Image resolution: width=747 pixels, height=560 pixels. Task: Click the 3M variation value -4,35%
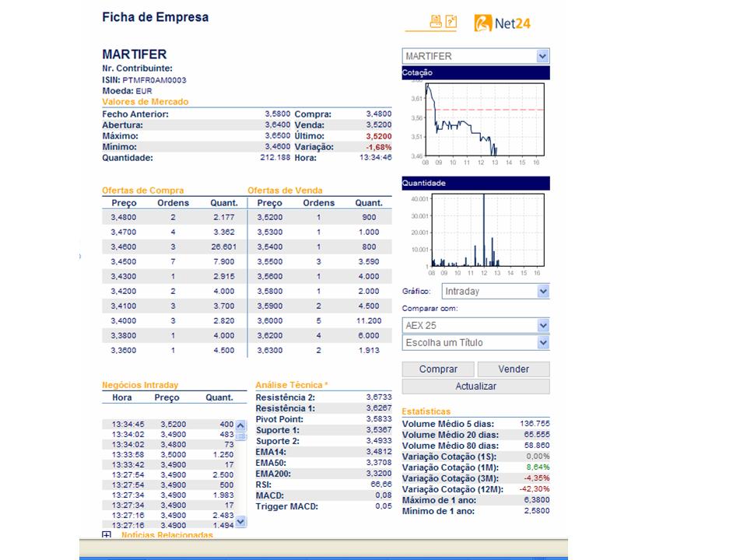coord(537,478)
